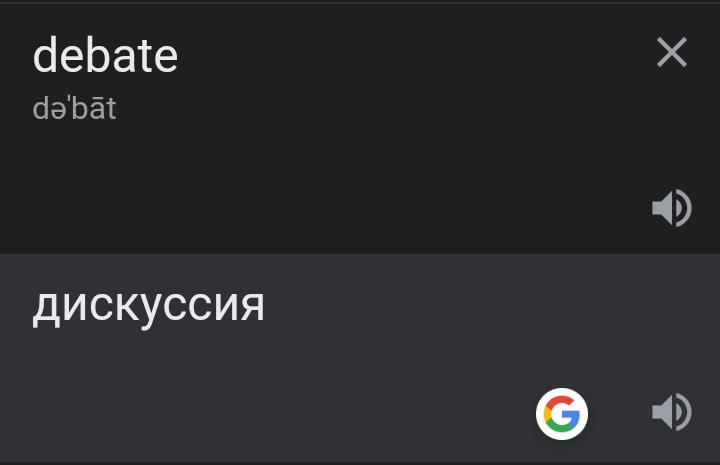Select the phonetic spelling dəˈbāt
Screen dimensions: 720x465
(74, 108)
